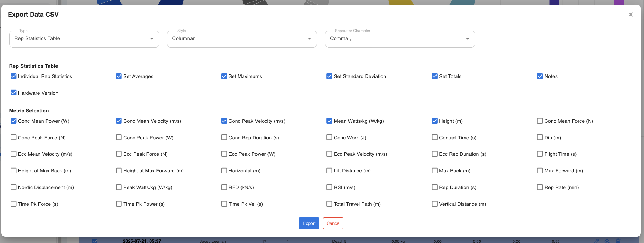644x243 pixels.
Task: Uncheck the Notes option
Action: point(540,76)
